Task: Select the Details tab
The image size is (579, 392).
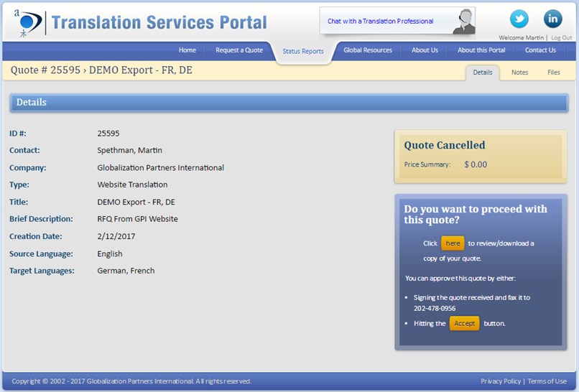Action: [483, 73]
